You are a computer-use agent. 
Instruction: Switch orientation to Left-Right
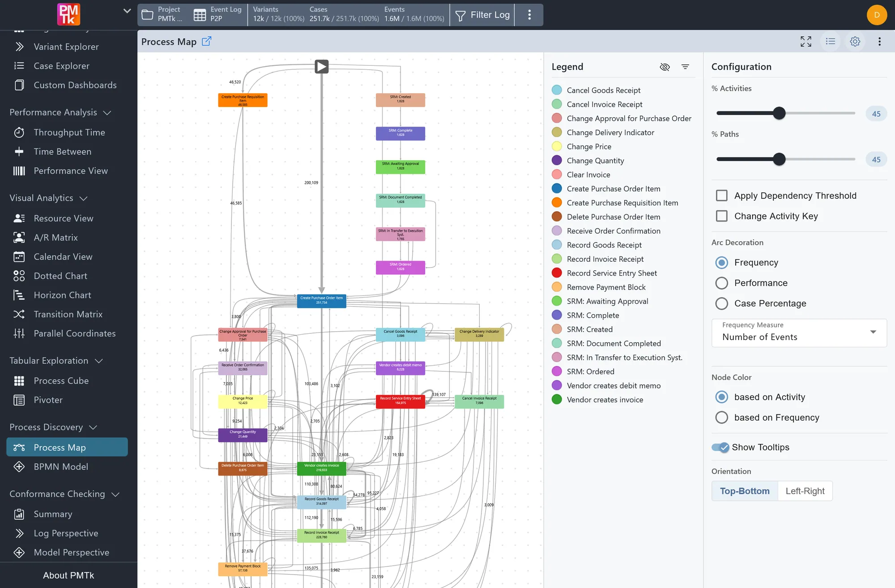tap(805, 491)
